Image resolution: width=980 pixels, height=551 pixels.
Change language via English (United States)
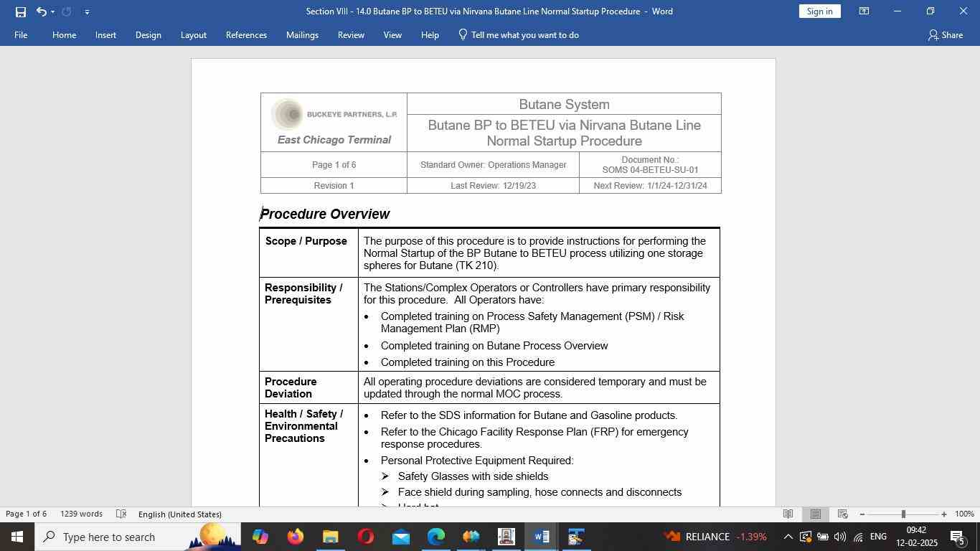pos(179,514)
